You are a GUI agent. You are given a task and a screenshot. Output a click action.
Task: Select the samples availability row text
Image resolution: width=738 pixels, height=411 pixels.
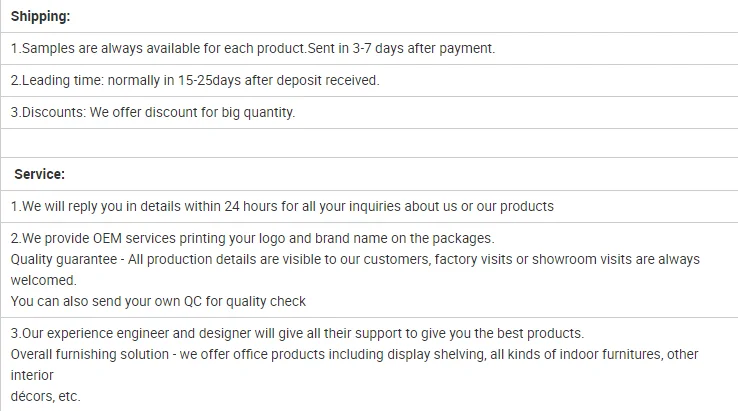coord(252,48)
